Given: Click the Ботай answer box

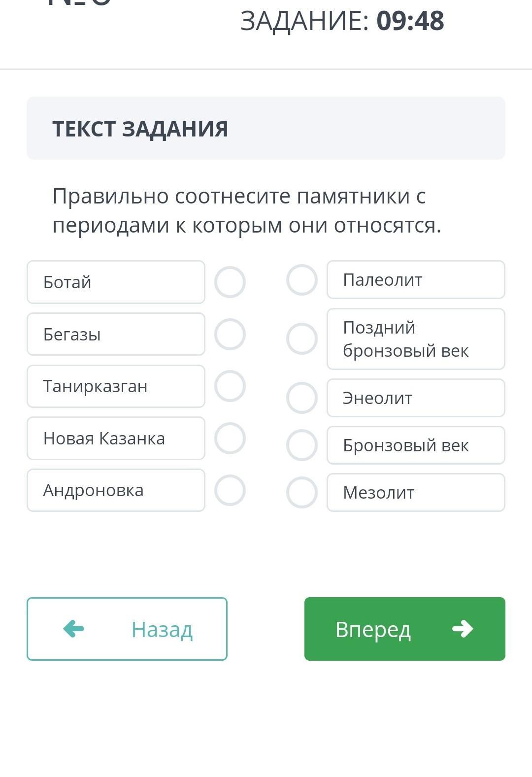Looking at the screenshot, I should [x=116, y=282].
